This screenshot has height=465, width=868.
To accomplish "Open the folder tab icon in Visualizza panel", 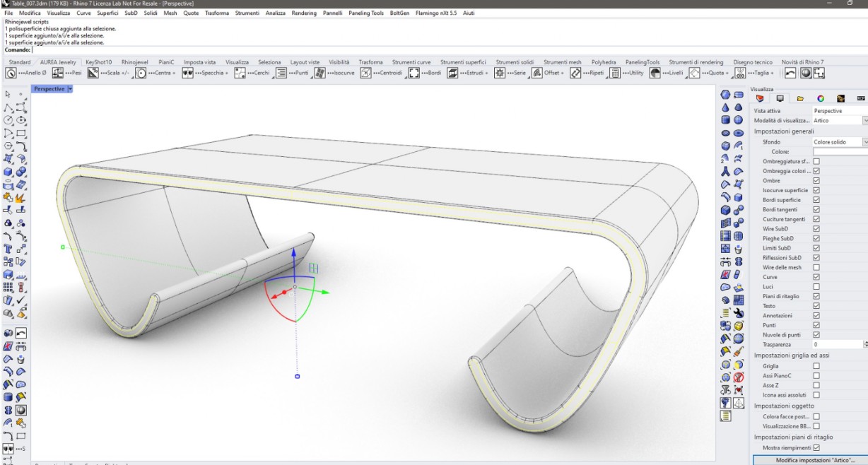I will pyautogui.click(x=801, y=99).
